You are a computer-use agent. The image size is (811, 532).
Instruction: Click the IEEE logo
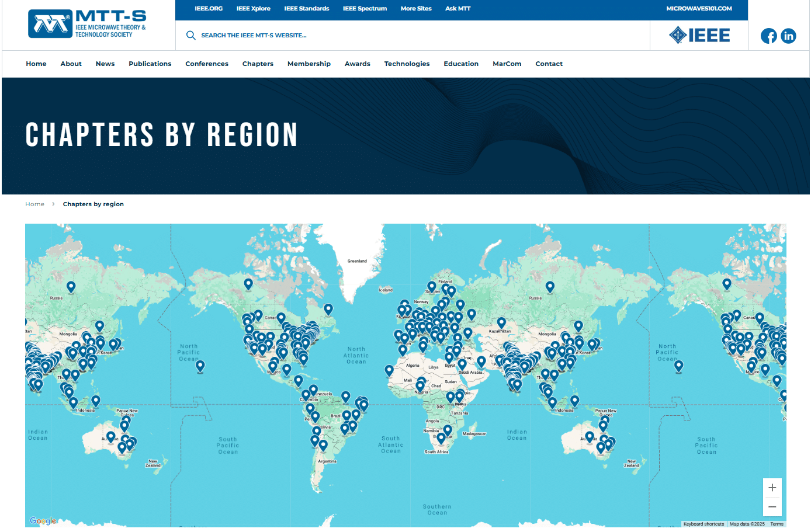[699, 36]
